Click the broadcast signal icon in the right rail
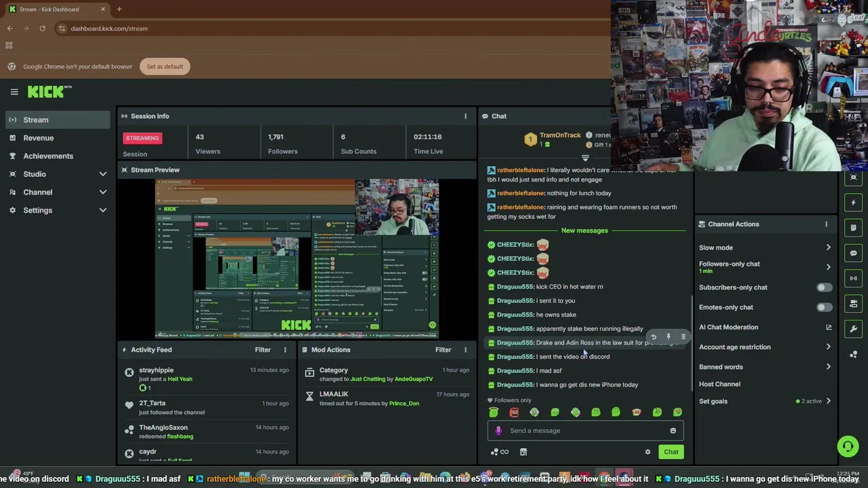Screen dimensions: 868x488 854,278
